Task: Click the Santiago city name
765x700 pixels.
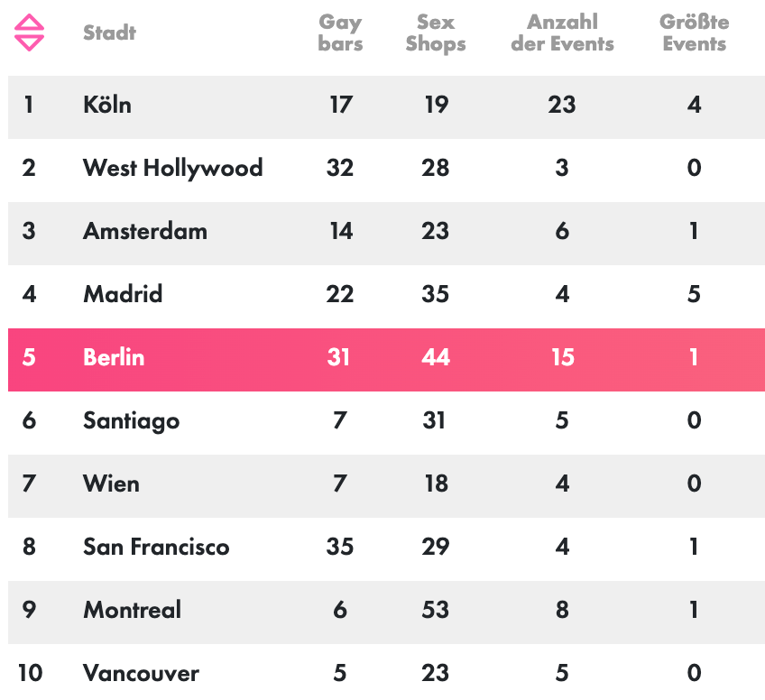Action: 131,421
